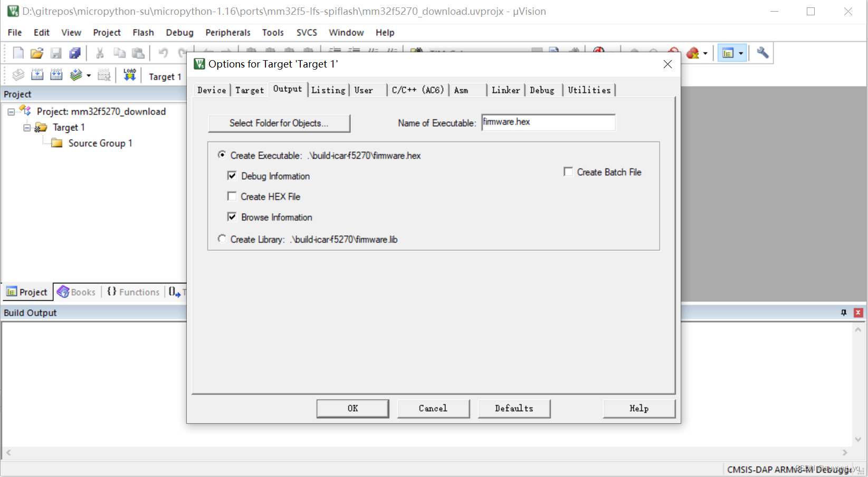Pin the Build Output panel
Image resolution: width=868 pixels, height=477 pixels.
[x=844, y=312]
